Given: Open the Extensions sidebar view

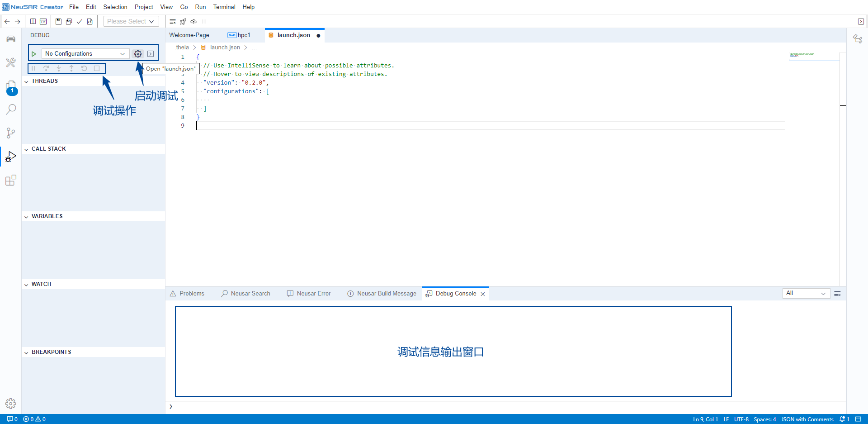Looking at the screenshot, I should 11,181.
